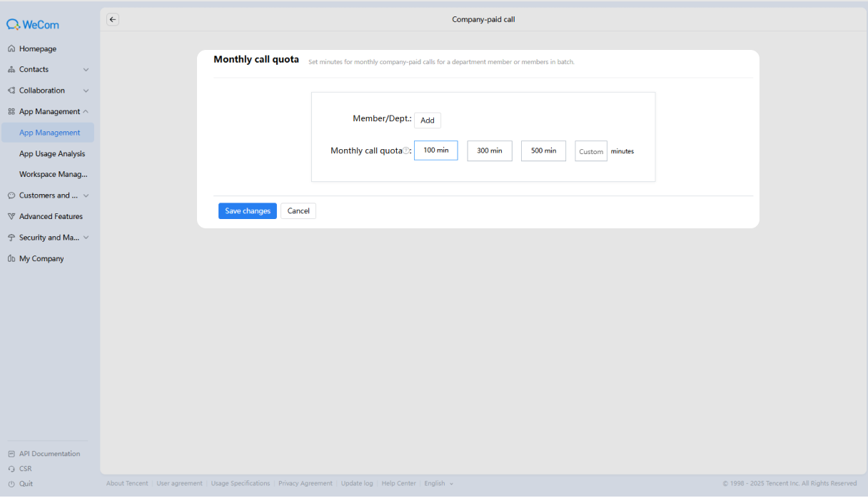Click the Tencent copyright notice text
The height and width of the screenshot is (498, 868).
pyautogui.click(x=789, y=484)
